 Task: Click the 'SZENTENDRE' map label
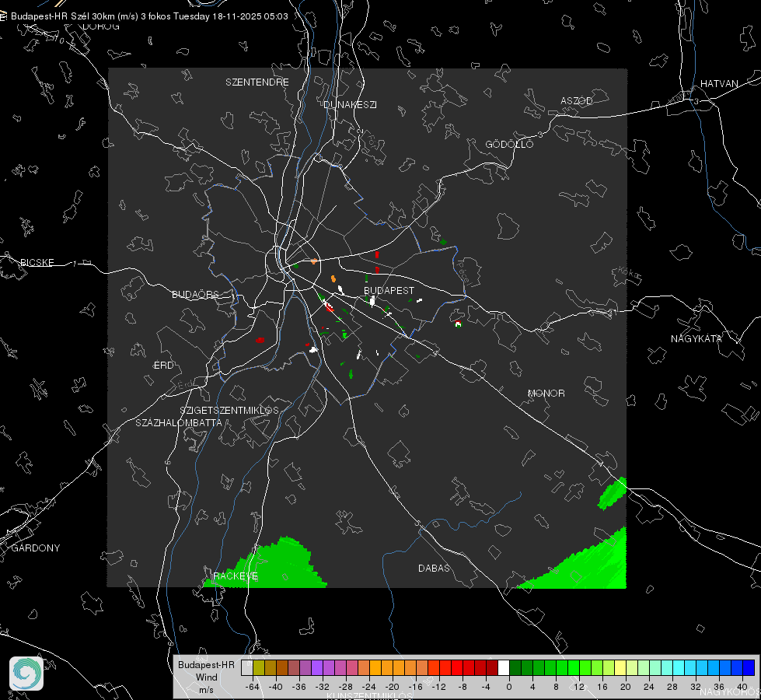257,82
